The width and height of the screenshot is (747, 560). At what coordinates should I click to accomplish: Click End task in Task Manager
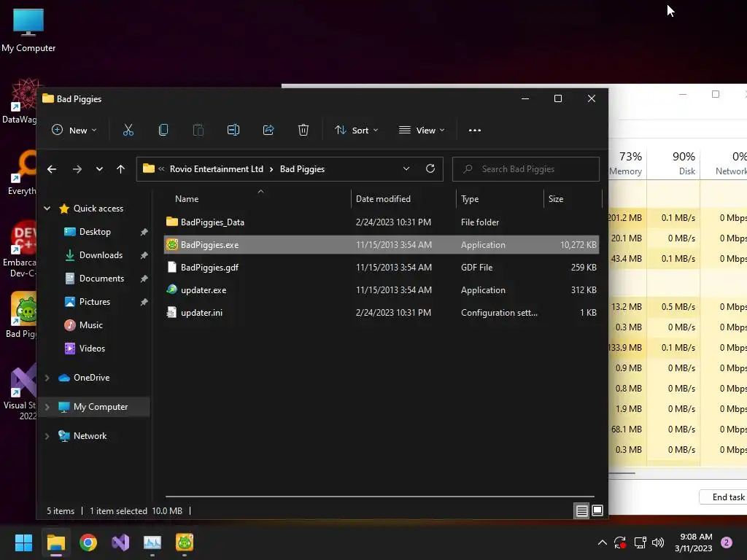coord(724,497)
